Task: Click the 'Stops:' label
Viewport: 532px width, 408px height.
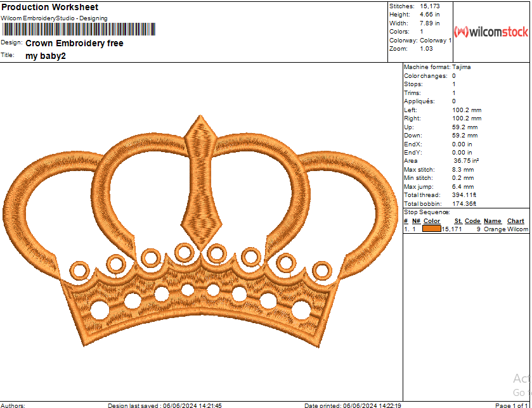Action: [413, 84]
